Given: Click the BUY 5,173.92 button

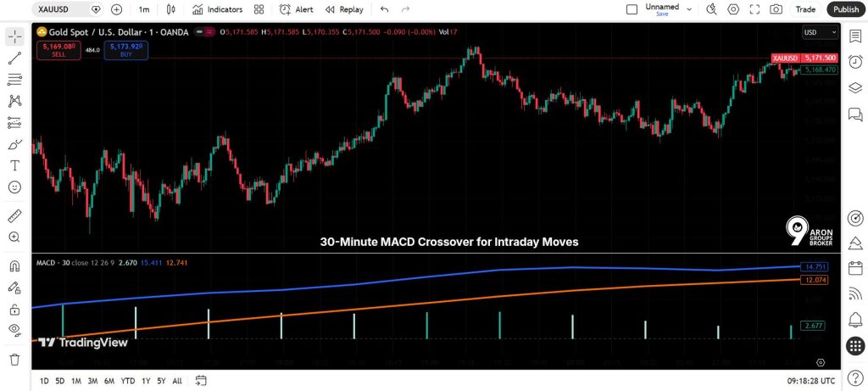Looking at the screenshot, I should [x=125, y=50].
